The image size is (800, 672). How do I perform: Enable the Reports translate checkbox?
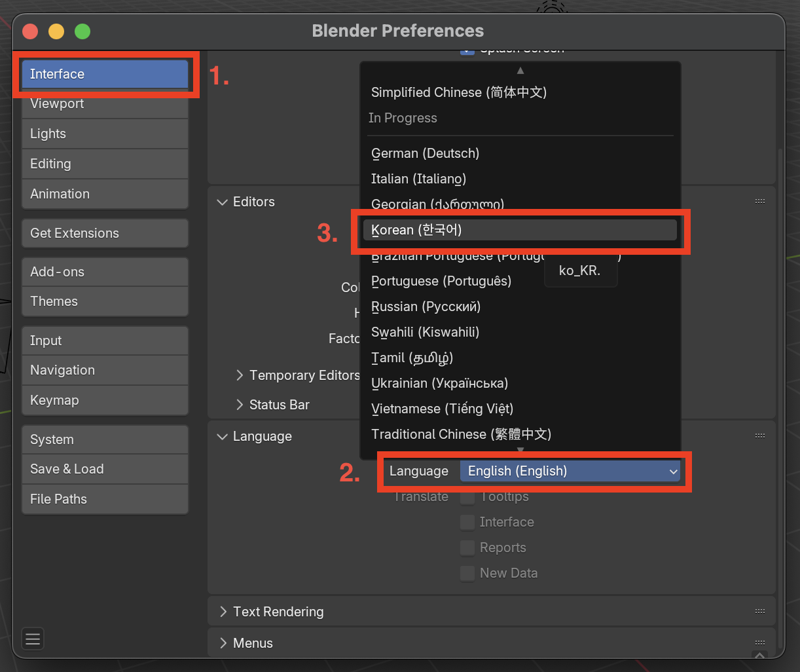[x=467, y=548]
